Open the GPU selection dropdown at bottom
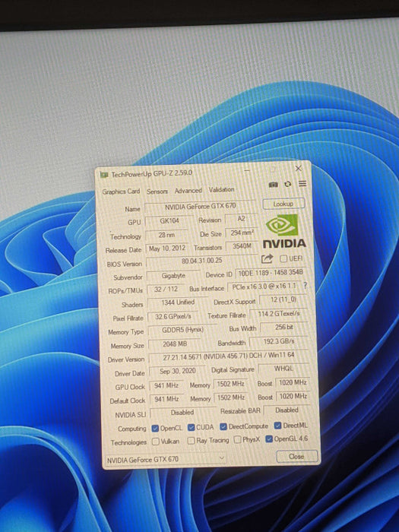399x532 pixels. 165,459
